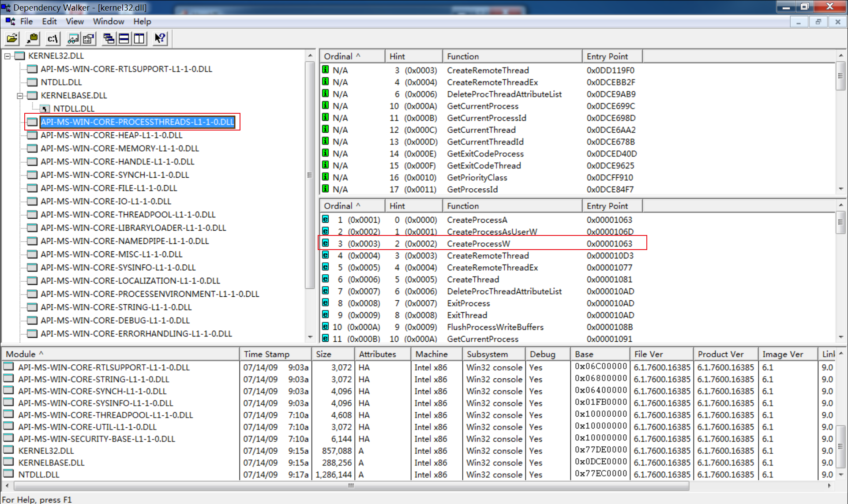Activate the context help arrow icon
This screenshot has height=504, width=848.
(x=159, y=38)
